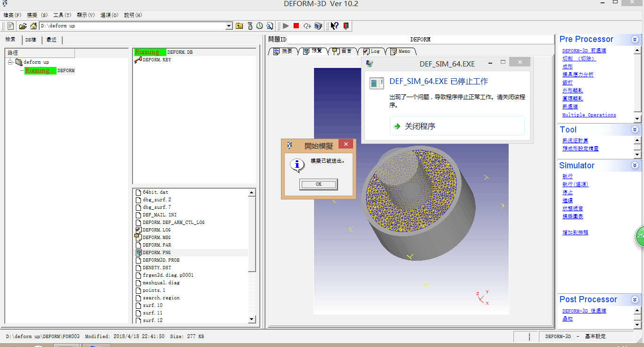Collapse the Simulator panel chevron
Image resolution: width=644 pixels, height=347 pixels.
[635, 165]
